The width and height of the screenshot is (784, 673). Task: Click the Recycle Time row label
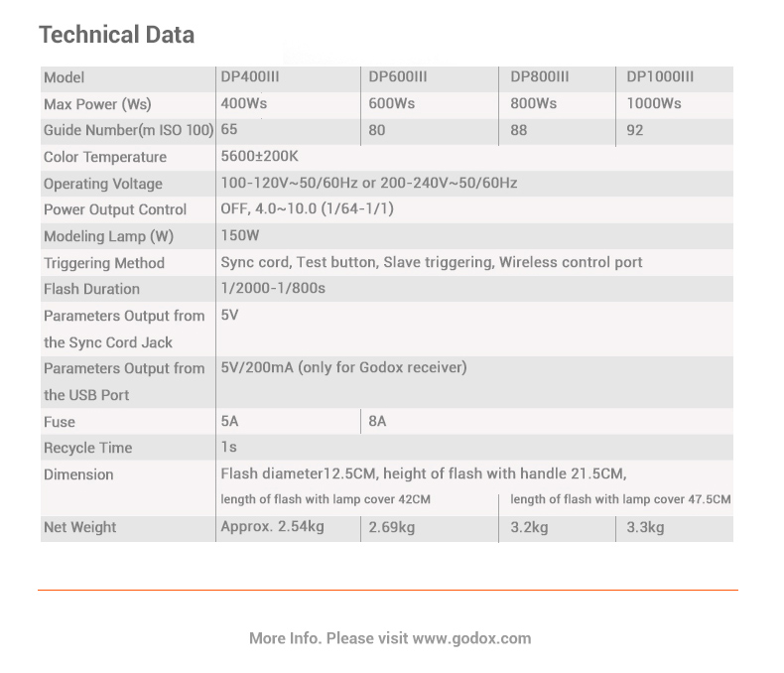pyautogui.click(x=87, y=448)
